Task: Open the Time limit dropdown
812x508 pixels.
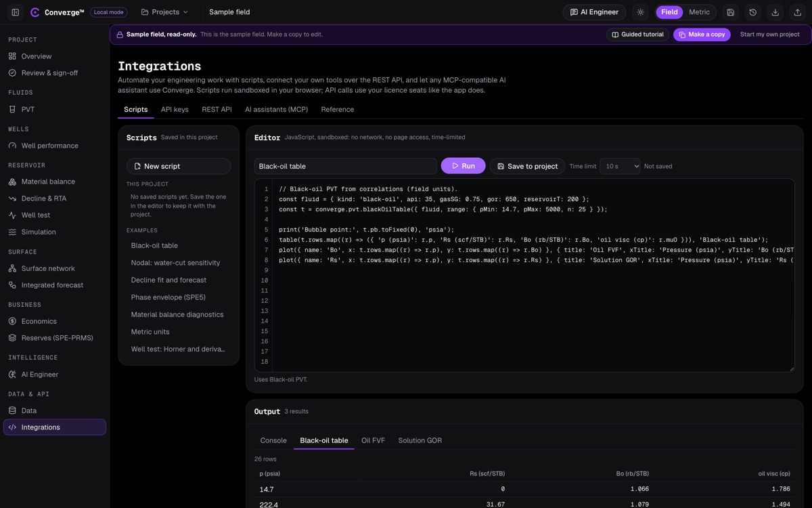Action: click(x=620, y=166)
